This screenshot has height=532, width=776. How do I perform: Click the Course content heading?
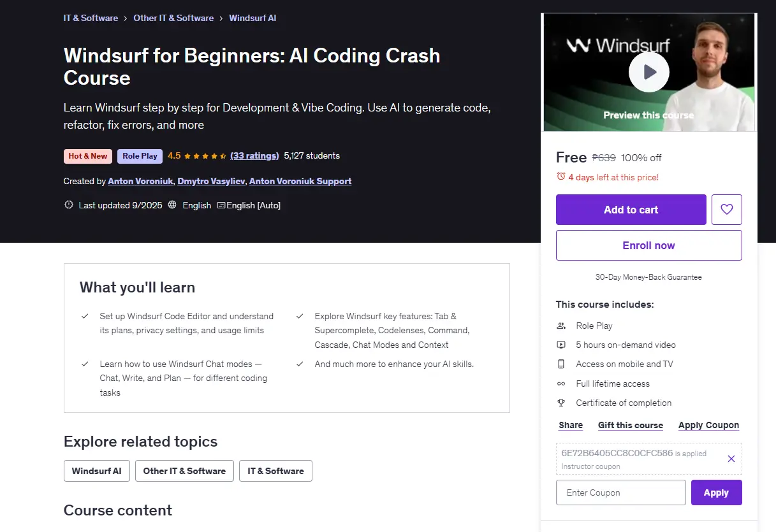118,510
